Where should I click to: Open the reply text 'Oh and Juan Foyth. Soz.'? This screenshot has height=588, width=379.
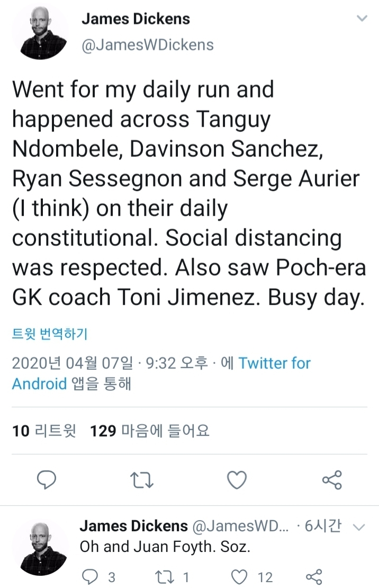coord(164,547)
